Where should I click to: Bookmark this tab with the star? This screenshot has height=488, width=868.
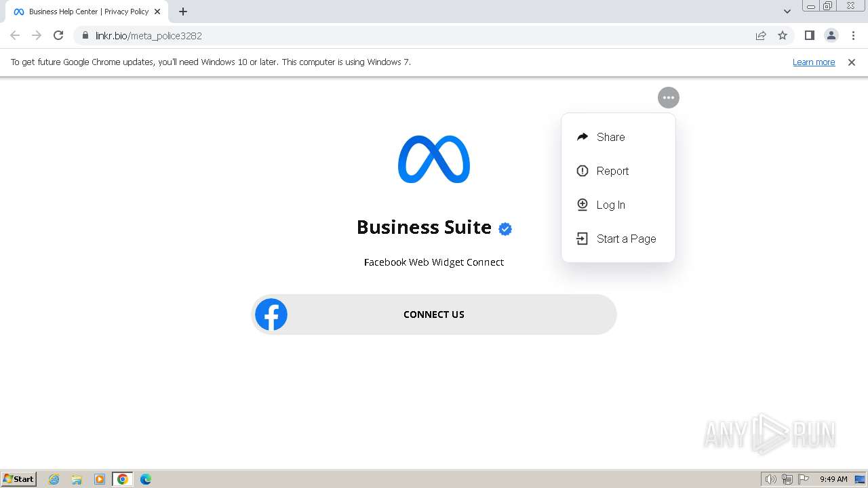pos(783,35)
